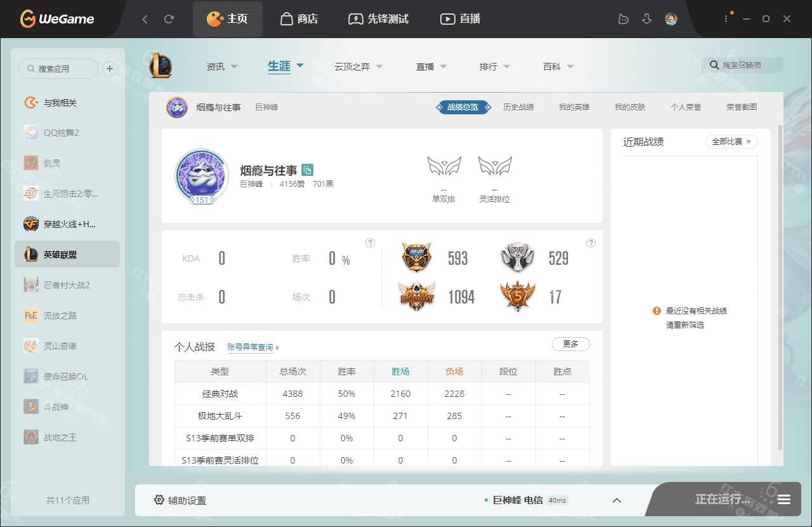
Task: Open the hamburger menu next to running status
Action: coord(784,500)
